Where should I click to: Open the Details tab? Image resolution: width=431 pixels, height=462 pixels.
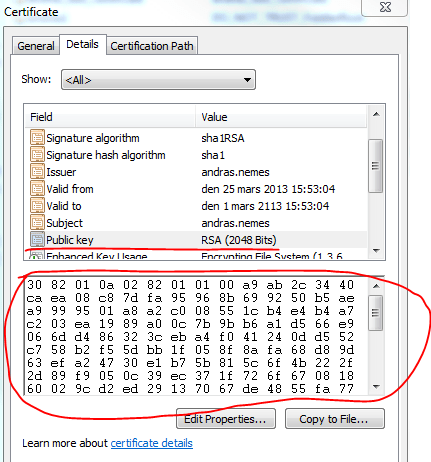[x=82, y=44]
